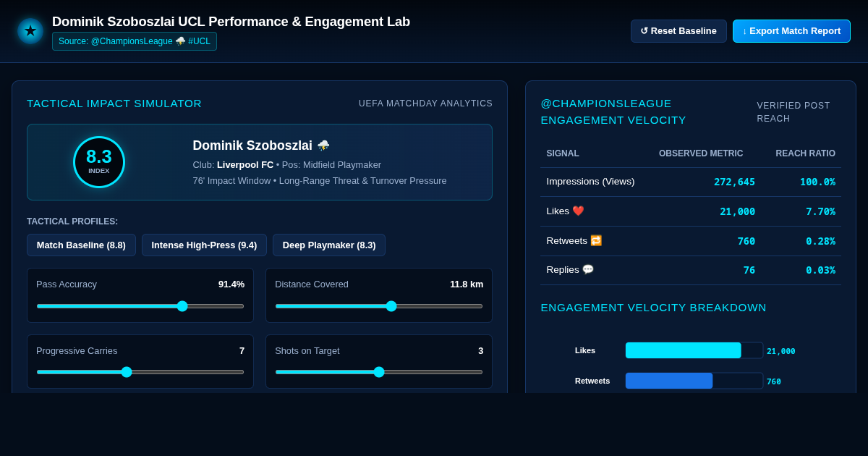Click the 8.3 index score circle
The height and width of the screenshot is (456, 868).
pyautogui.click(x=99, y=162)
